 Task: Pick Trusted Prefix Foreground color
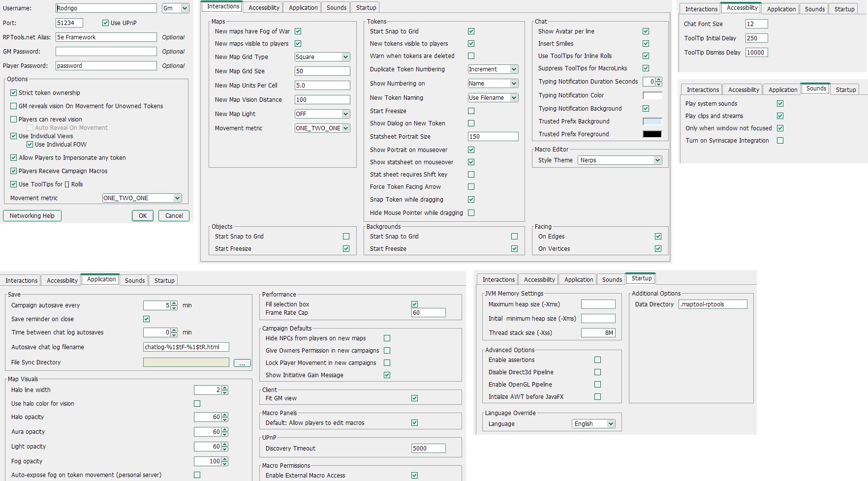[x=652, y=134]
